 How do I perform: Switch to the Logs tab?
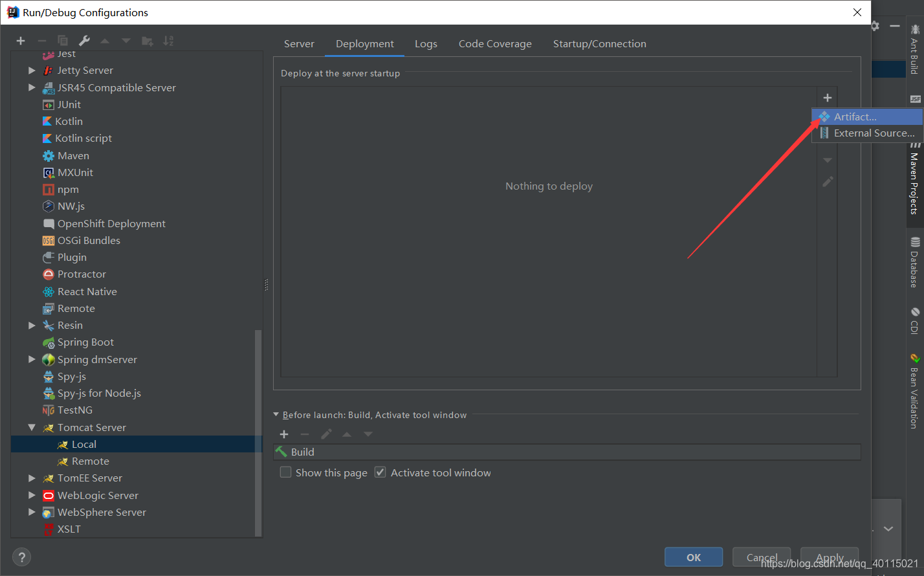click(x=426, y=44)
